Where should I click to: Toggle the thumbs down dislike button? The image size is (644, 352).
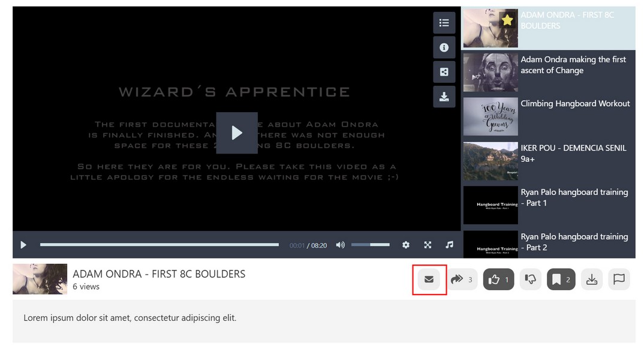point(531,279)
